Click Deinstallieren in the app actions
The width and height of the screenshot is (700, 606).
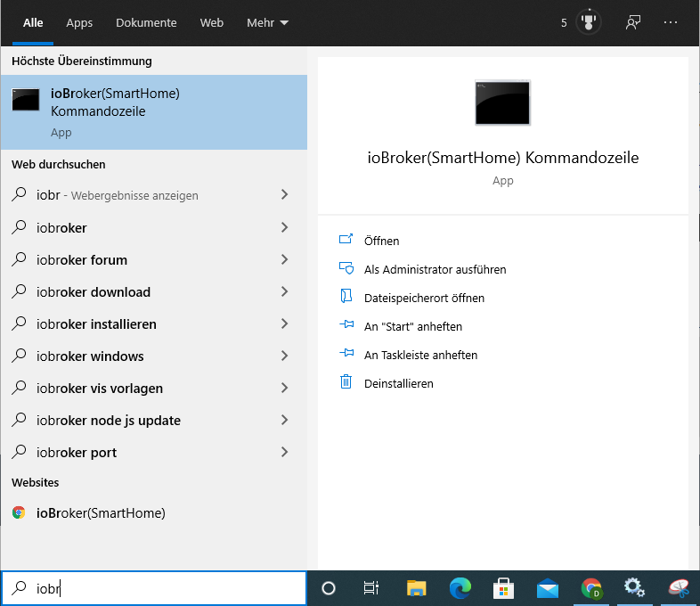(398, 383)
